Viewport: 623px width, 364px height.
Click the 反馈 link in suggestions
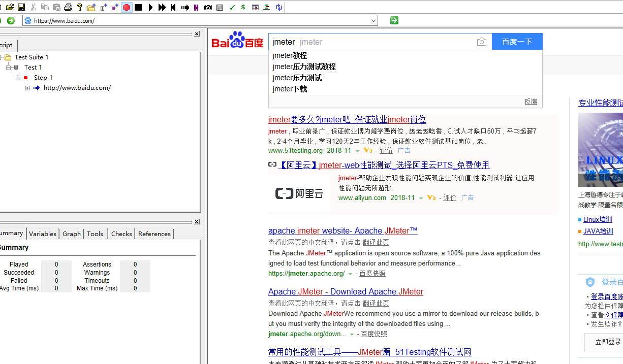click(x=531, y=102)
